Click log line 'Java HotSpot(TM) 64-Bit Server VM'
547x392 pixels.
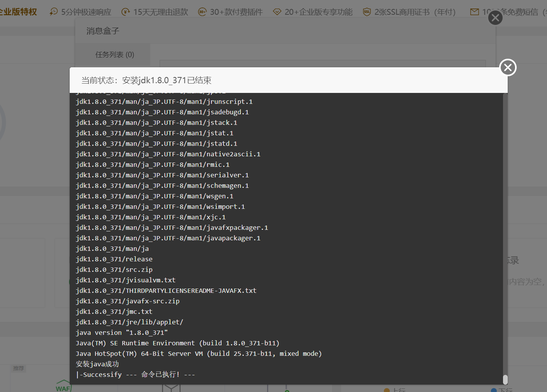click(199, 354)
